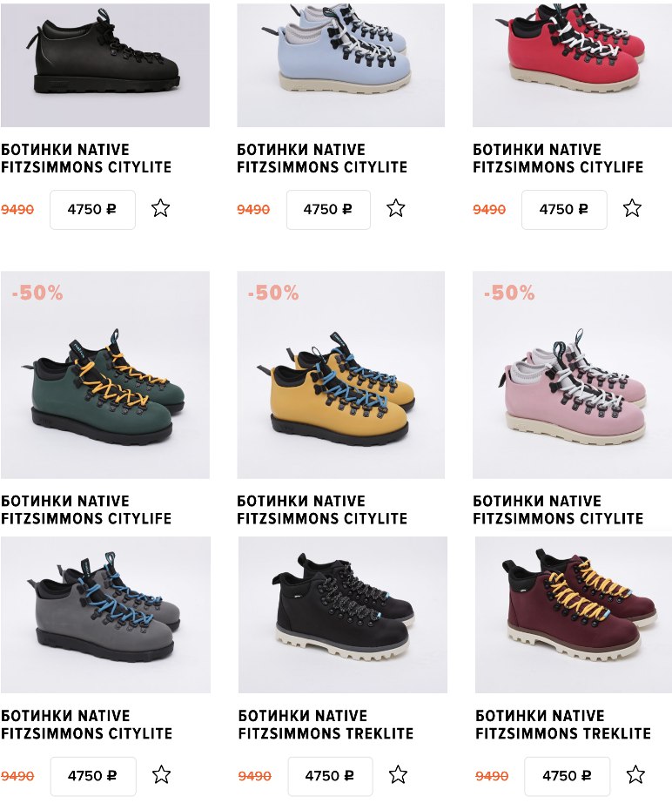Favorite the burgundy Treklite boots
This screenshot has width=672, height=803.
point(635,775)
